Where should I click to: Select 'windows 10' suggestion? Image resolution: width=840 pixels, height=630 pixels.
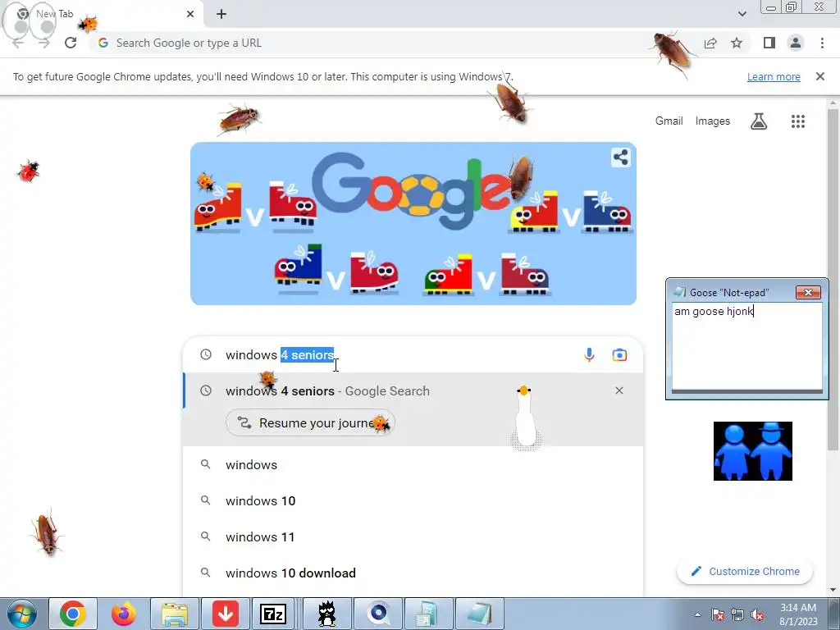[x=413, y=501]
